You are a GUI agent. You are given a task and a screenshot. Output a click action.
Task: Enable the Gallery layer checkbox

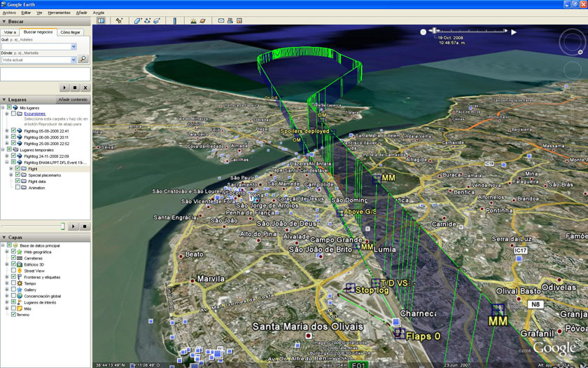(x=13, y=289)
